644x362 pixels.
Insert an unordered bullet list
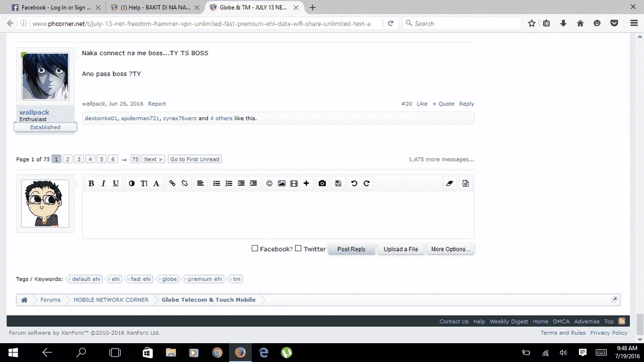[x=217, y=183]
